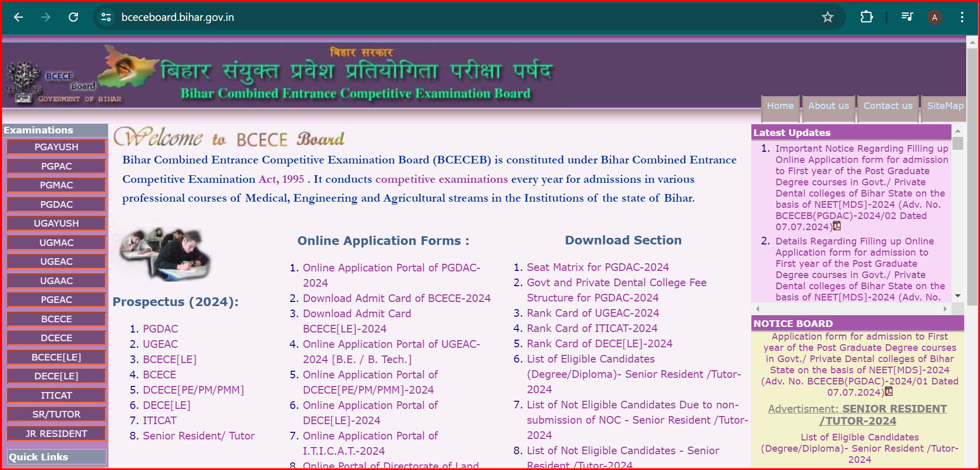
Task: Click Latest Updates scroll up arrow
Action: coord(958,131)
